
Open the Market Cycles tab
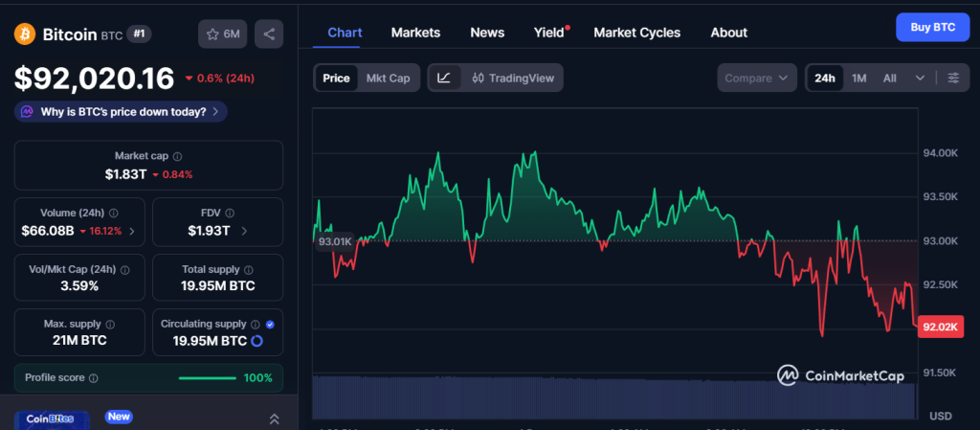click(x=636, y=33)
